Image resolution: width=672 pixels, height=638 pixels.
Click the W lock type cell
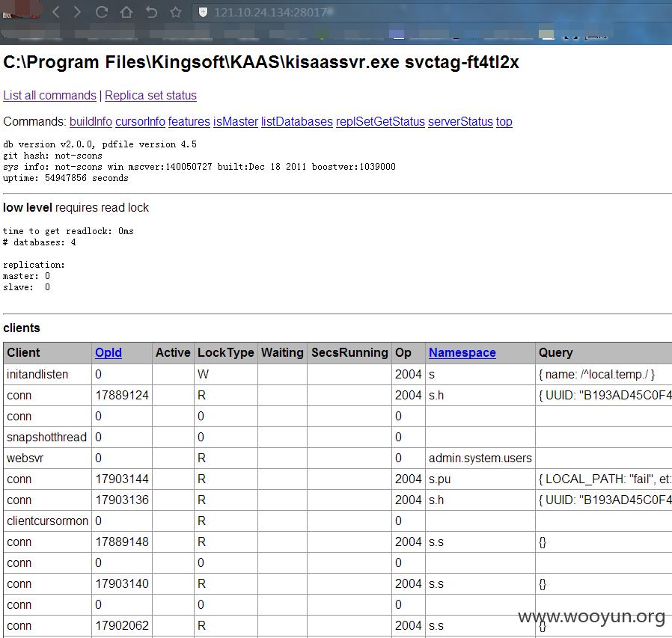[x=226, y=374]
